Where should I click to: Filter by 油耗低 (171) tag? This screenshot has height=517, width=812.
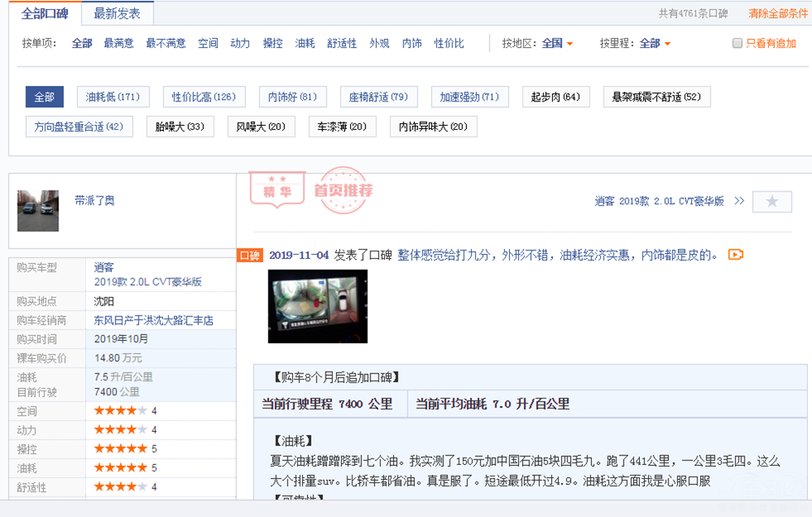113,97
